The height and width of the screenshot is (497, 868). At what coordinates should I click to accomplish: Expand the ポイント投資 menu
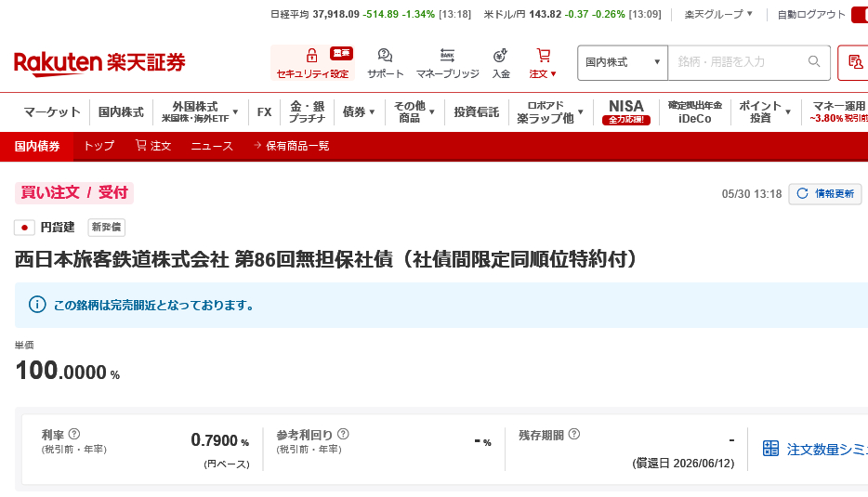pyautogui.click(x=765, y=111)
